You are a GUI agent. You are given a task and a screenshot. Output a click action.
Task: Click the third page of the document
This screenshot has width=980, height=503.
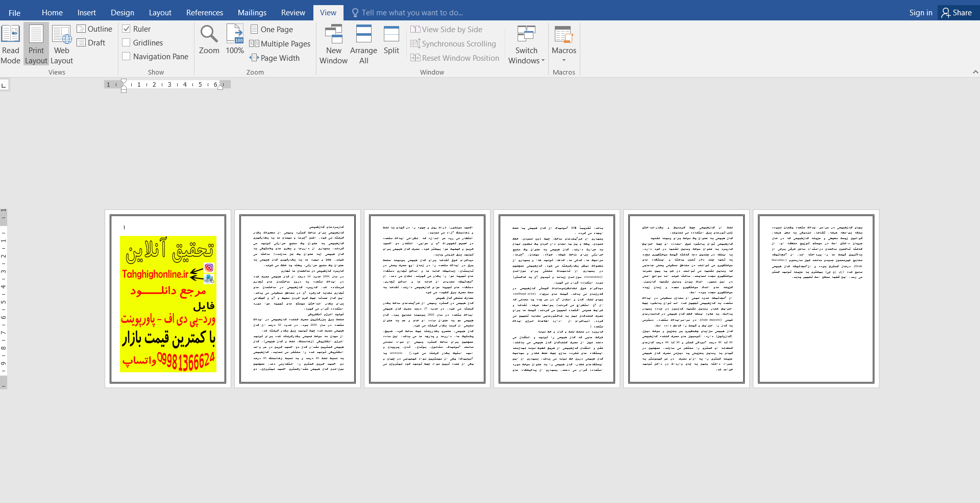coord(427,299)
